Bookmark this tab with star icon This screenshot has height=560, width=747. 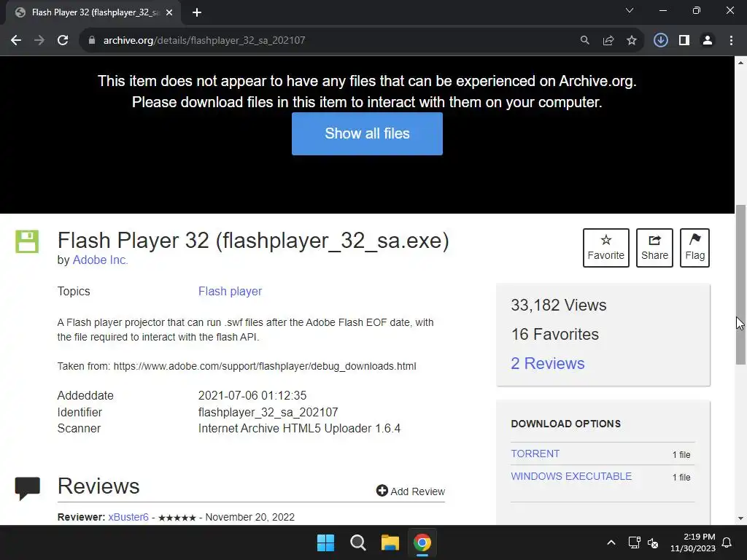(632, 41)
